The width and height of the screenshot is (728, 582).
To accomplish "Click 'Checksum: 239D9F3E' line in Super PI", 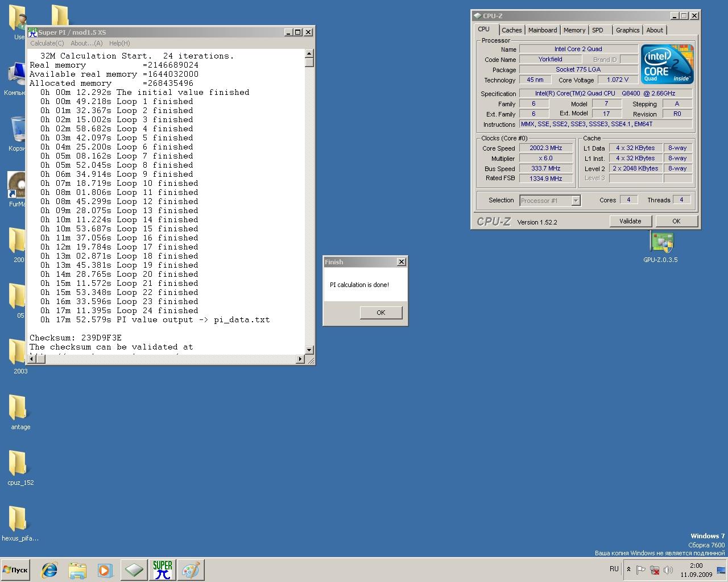I will 76,338.
